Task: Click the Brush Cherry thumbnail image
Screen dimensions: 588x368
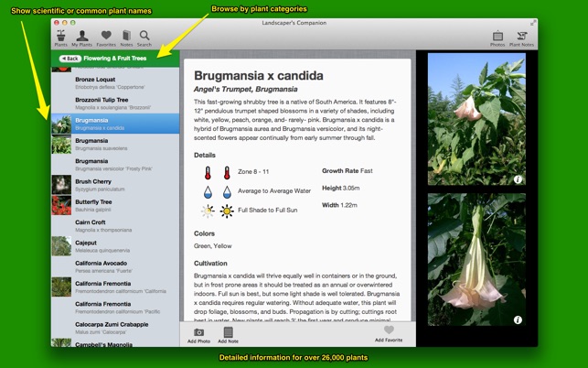Action: (x=61, y=185)
